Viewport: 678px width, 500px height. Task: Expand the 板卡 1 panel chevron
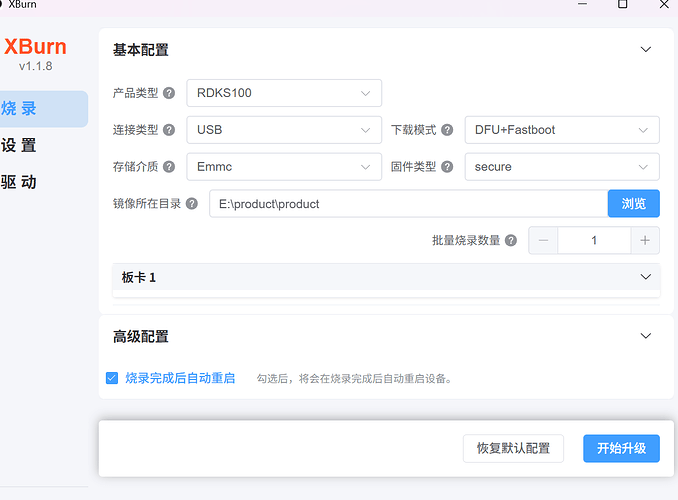[x=646, y=277]
